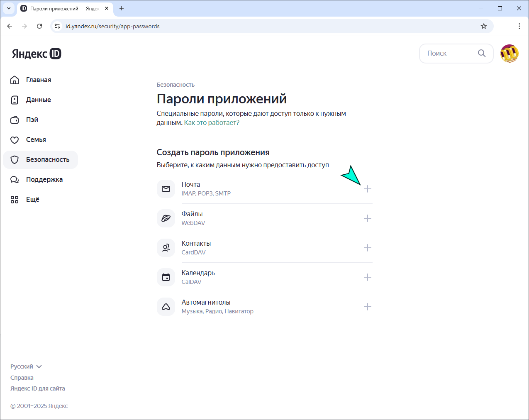This screenshot has height=420, width=529.
Task: Create a Почта app password with plus button
Action: [x=368, y=189]
